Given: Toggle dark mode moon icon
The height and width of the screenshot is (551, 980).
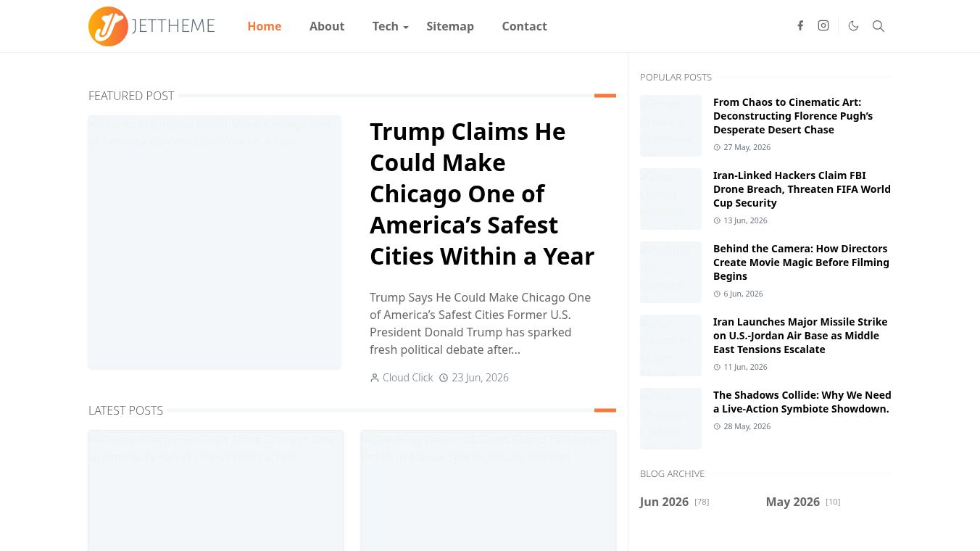Looking at the screenshot, I should coord(854,26).
